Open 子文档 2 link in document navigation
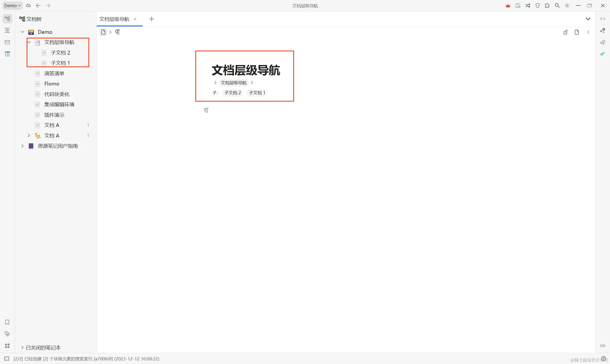610x364 pixels. coord(232,93)
